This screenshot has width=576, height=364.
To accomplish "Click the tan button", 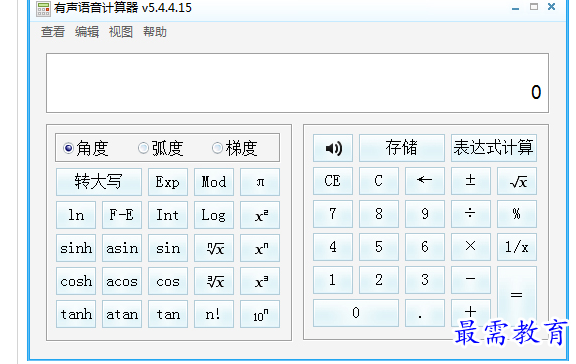I will point(168,314).
